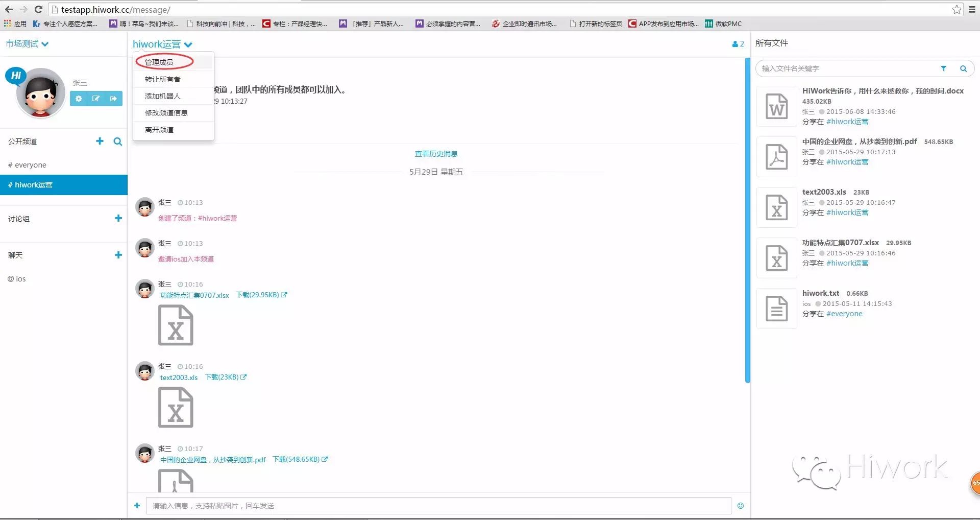Click 下载(29.95KB) download link

click(x=261, y=295)
